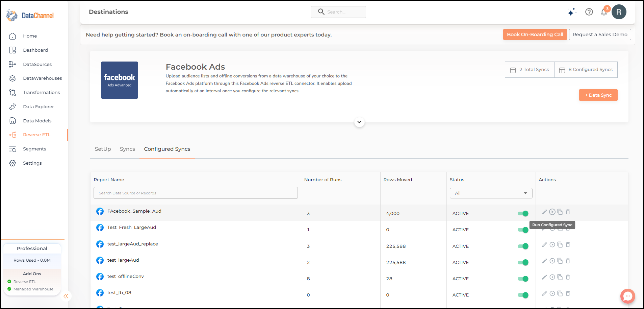The height and width of the screenshot is (309, 644).
Task: Click the 8 Configured Syncs button
Action: [x=586, y=70]
